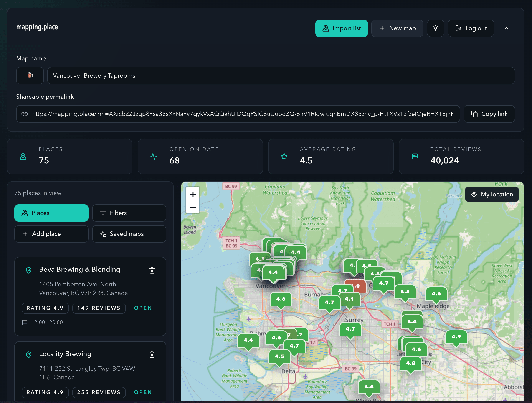
Task: Copy link to the shareable permalink
Action: click(489, 114)
